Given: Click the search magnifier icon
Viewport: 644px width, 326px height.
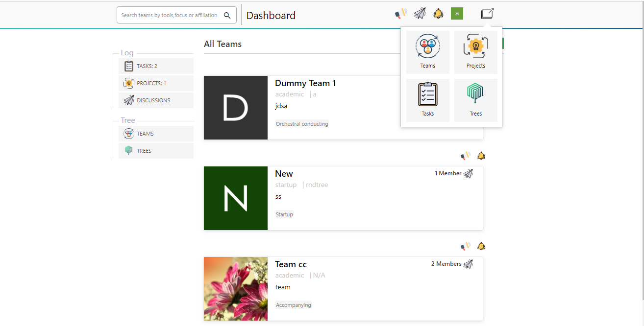Looking at the screenshot, I should (227, 15).
